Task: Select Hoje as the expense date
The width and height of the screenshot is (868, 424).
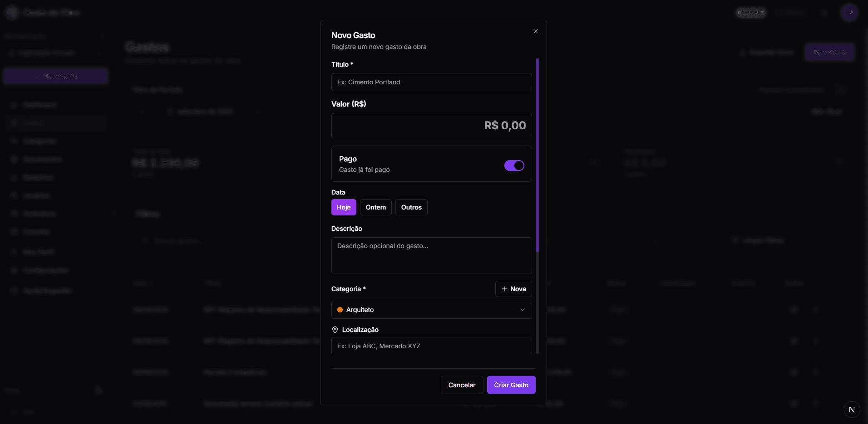Action: tap(344, 207)
